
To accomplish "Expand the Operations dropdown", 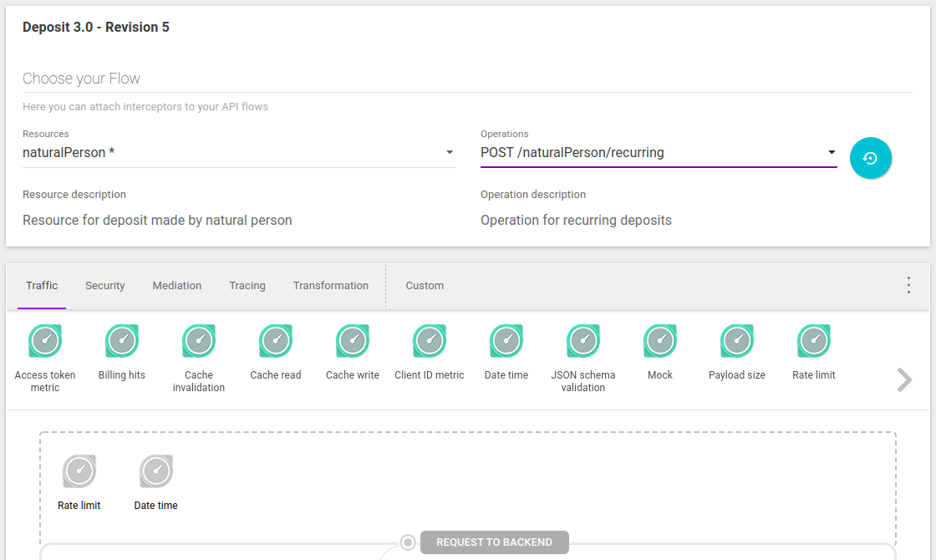I will click(x=658, y=153).
